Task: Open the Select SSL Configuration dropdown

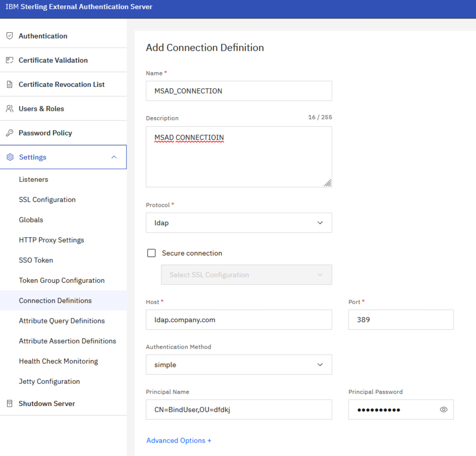Action: click(x=246, y=275)
